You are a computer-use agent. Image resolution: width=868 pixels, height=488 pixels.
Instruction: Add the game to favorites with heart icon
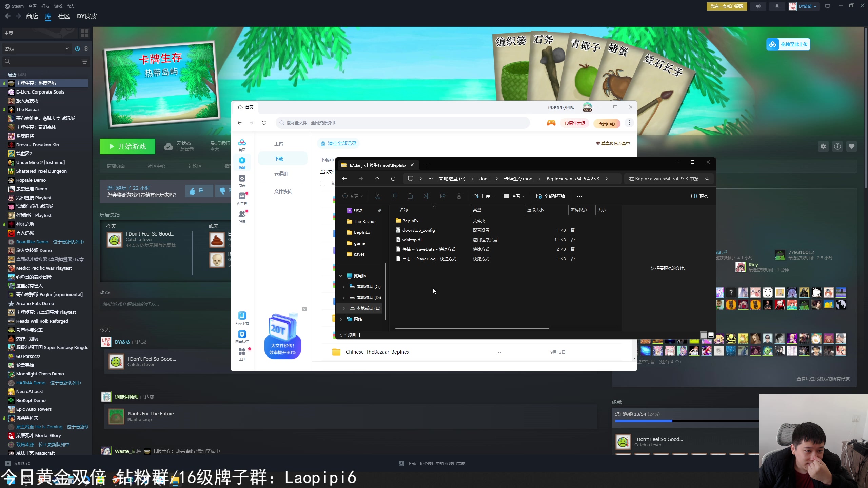coord(851,146)
